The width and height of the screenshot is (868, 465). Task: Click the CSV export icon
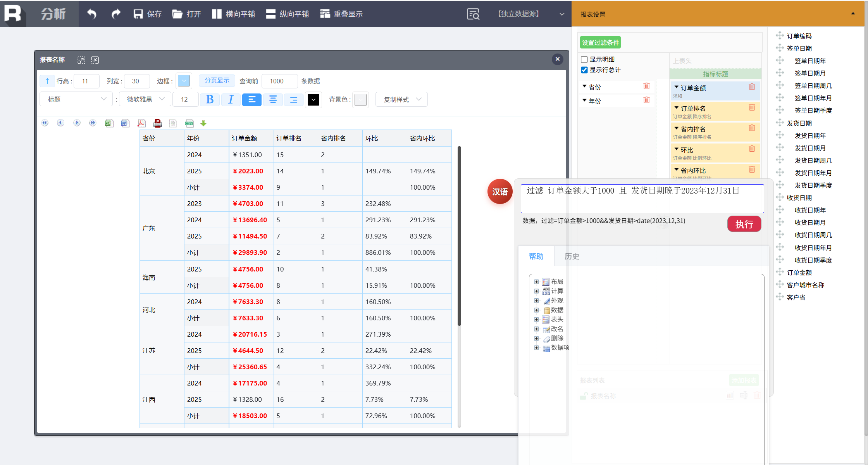(189, 123)
